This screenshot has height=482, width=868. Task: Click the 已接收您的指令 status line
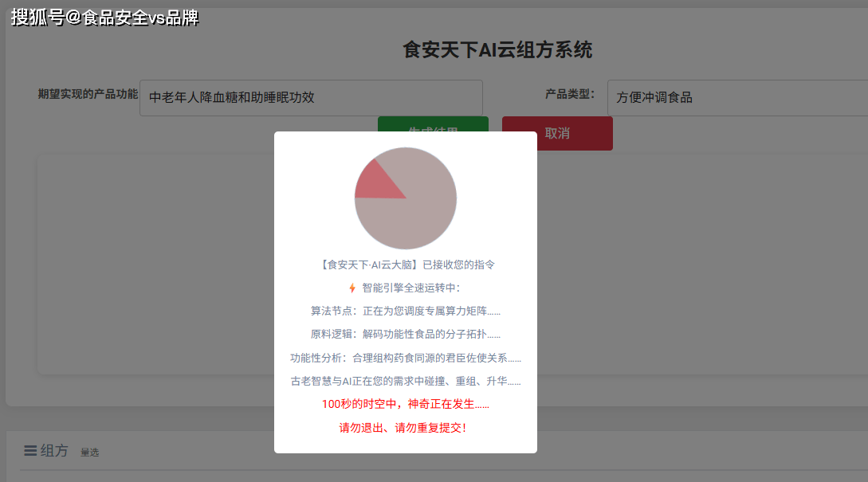[x=406, y=265]
